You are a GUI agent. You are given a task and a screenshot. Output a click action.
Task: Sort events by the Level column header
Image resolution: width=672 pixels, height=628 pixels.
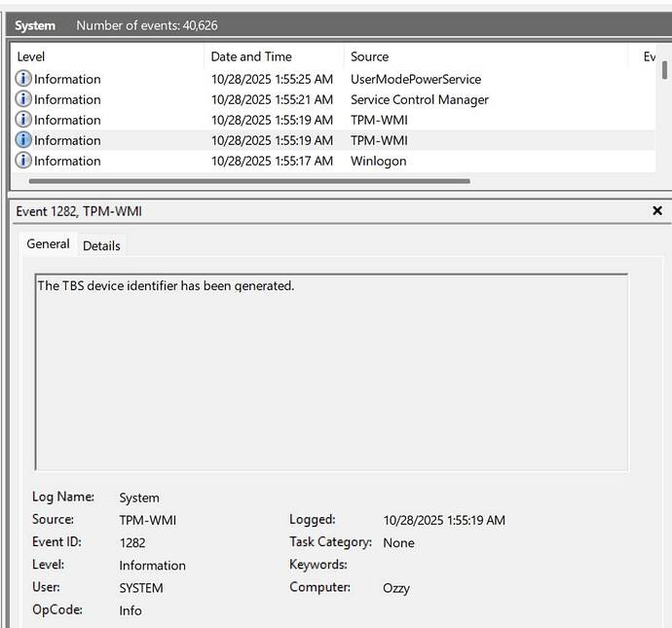click(107, 56)
